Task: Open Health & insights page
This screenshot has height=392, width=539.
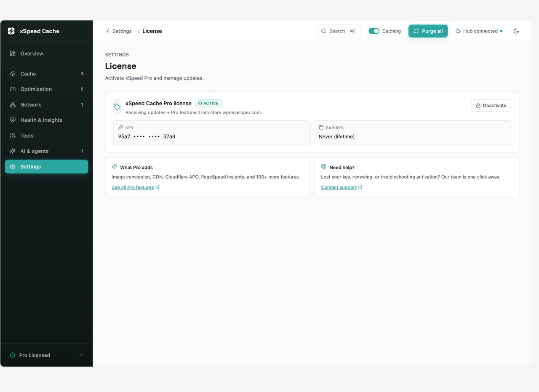Action: [x=46, y=120]
